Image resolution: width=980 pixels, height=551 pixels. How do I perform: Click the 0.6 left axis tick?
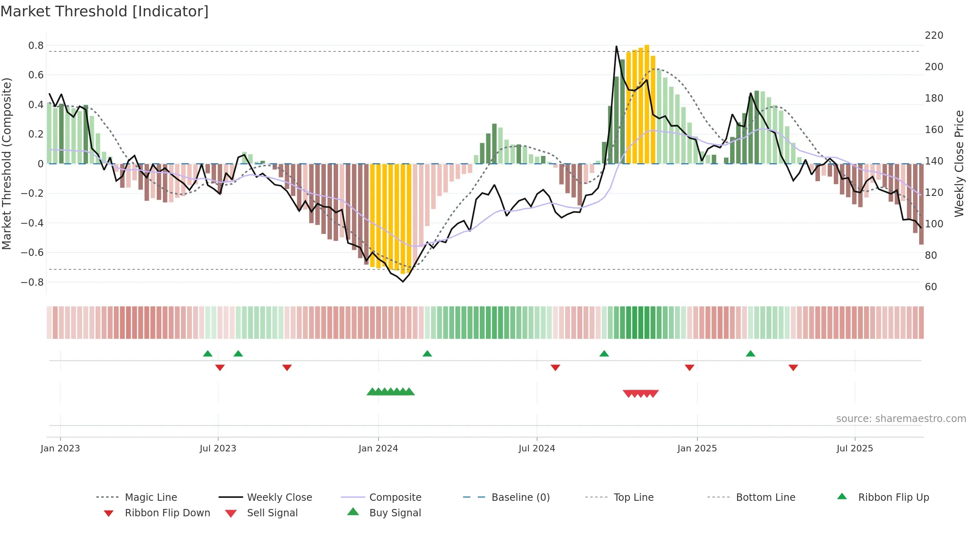pyautogui.click(x=36, y=75)
